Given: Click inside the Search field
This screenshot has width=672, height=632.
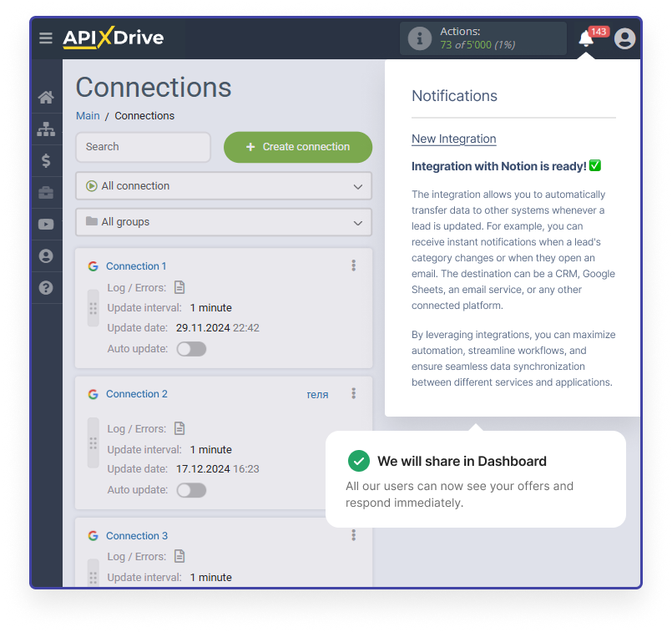Looking at the screenshot, I should click(142, 147).
